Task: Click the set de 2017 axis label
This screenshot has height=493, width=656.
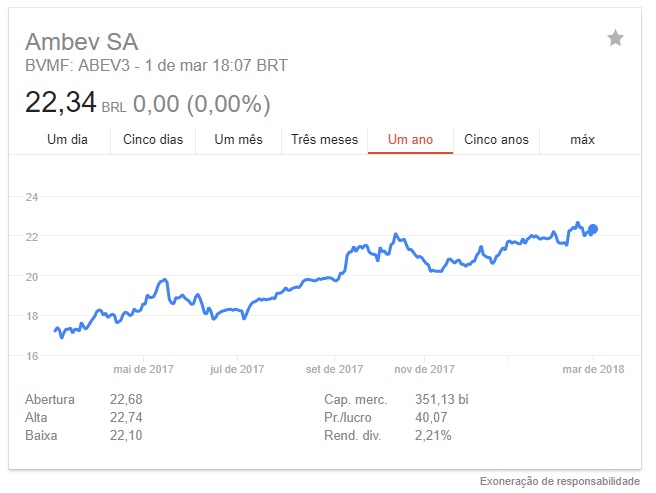Action: click(x=334, y=369)
